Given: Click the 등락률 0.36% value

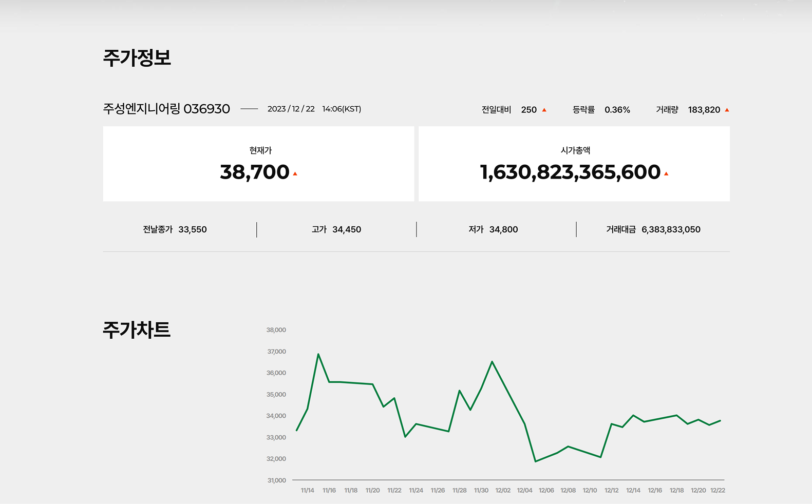Looking at the screenshot, I should coord(617,110).
